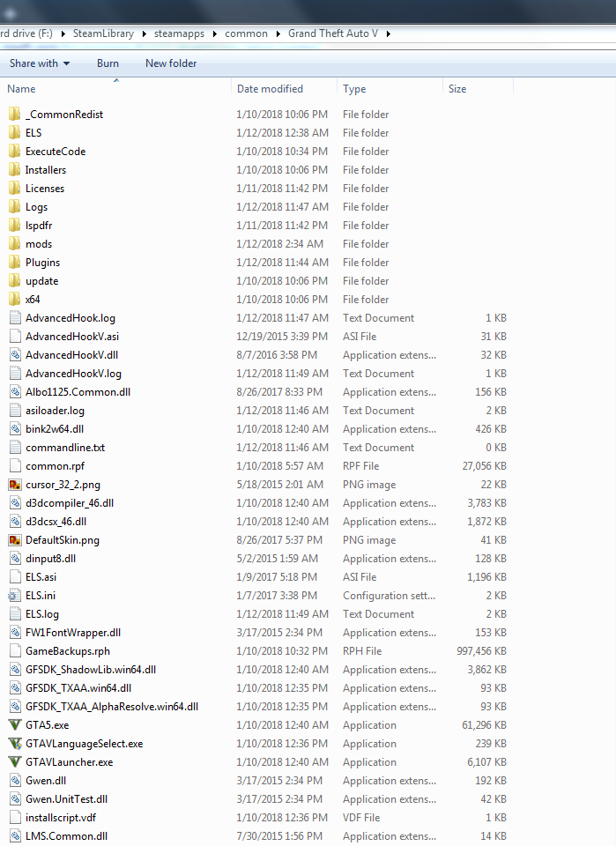The image size is (616, 846).
Task: Select the commandline.txt file name
Action: point(65,448)
